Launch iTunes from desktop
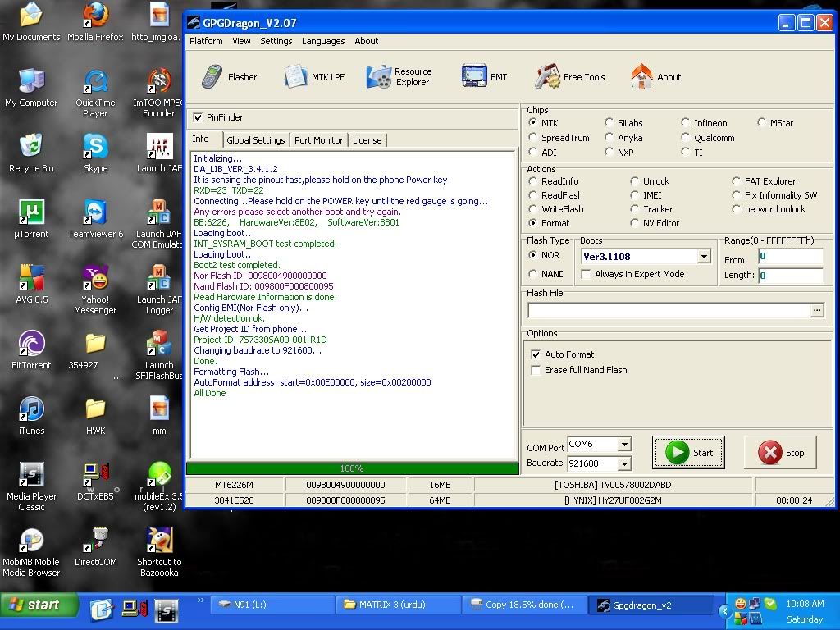 31,416
